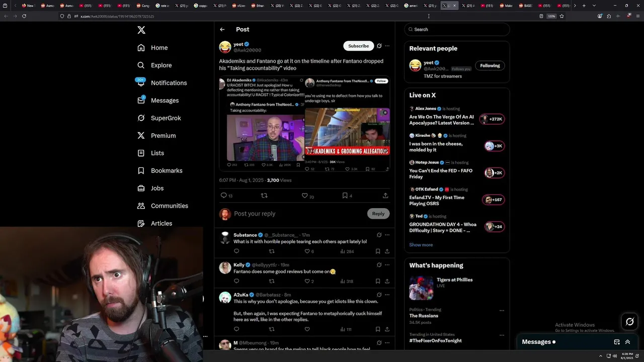Open Articles from sidebar
The height and width of the screenshot is (362, 644).
pos(154,223)
